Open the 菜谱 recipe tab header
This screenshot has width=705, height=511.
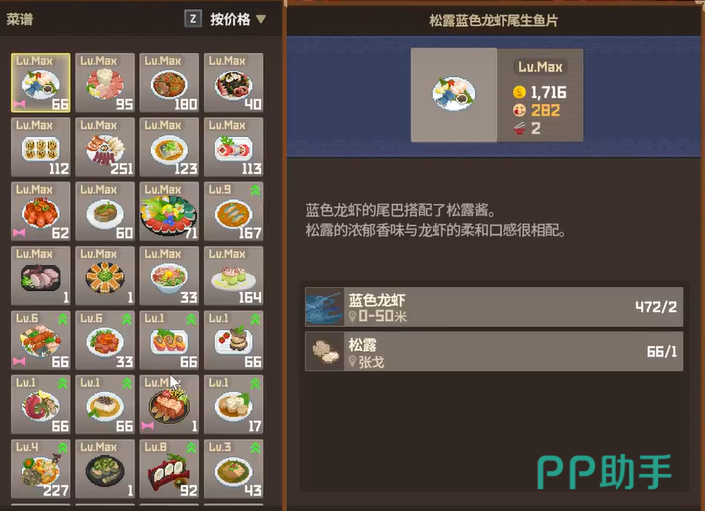click(x=19, y=19)
